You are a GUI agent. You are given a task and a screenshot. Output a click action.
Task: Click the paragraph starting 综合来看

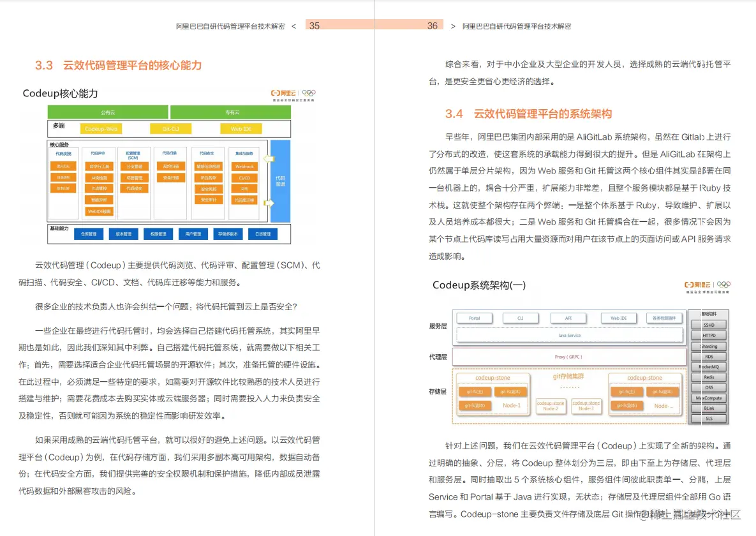[579, 73]
